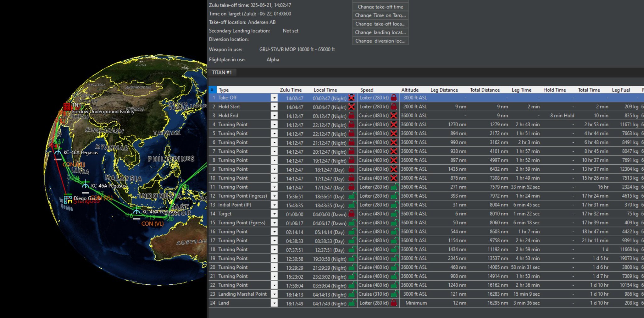This screenshot has height=318, width=644.
Task: Click the speed lock on Take-Off row
Action: (x=394, y=98)
